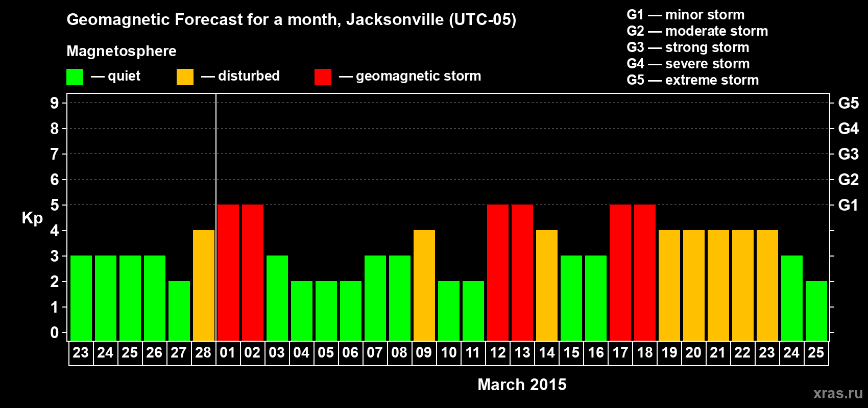This screenshot has height=408, width=868.
Task: Click the 'disturbed' legend label
Action: point(249,76)
